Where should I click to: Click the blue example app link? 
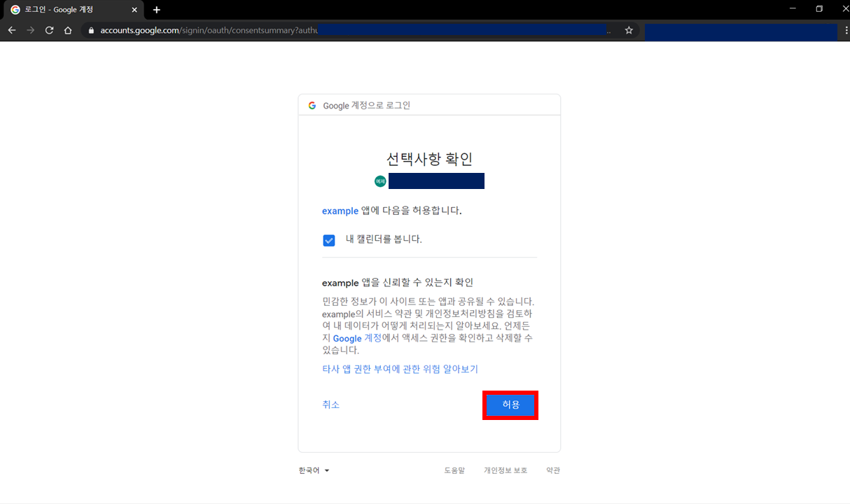[340, 211]
